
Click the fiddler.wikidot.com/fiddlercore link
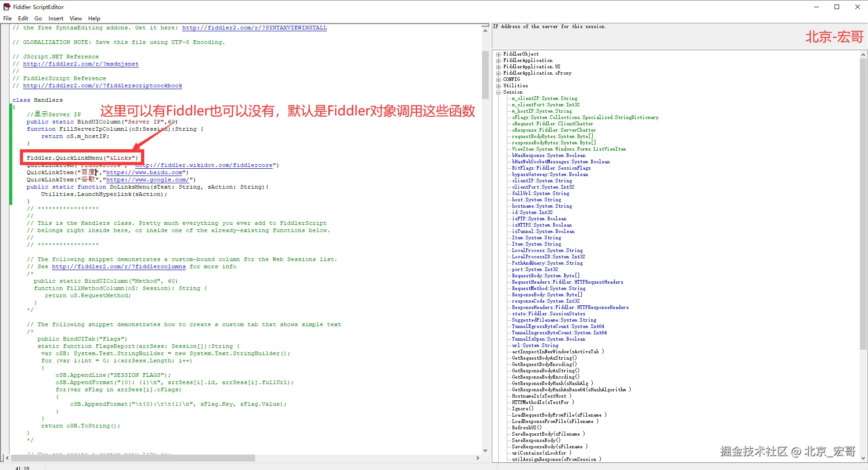pyautogui.click(x=204, y=166)
